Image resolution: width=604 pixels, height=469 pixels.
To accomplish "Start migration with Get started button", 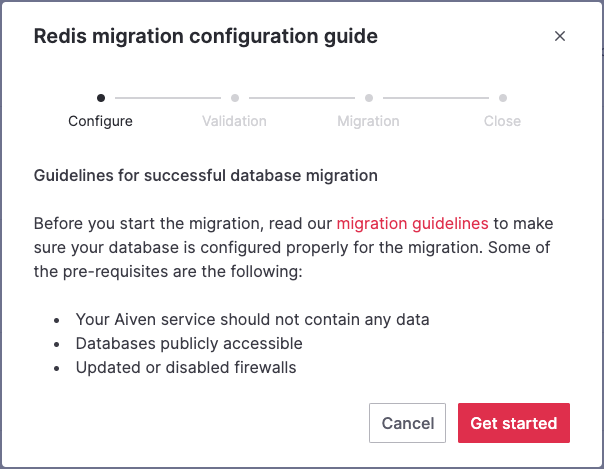I will 514,423.
